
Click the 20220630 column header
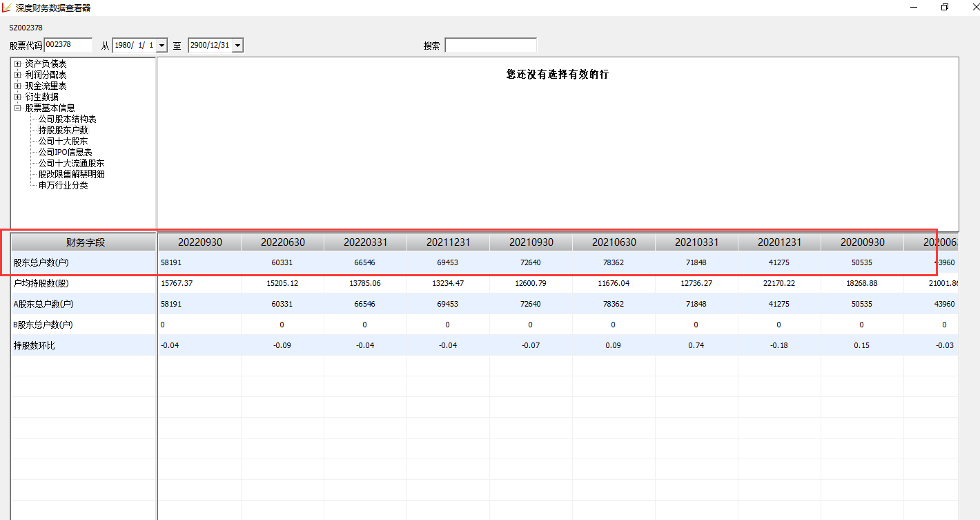[282, 242]
